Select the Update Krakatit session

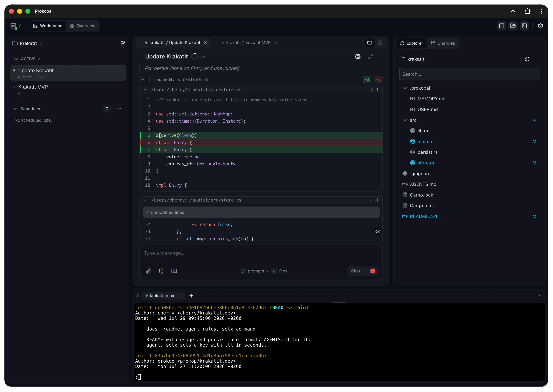coord(68,73)
